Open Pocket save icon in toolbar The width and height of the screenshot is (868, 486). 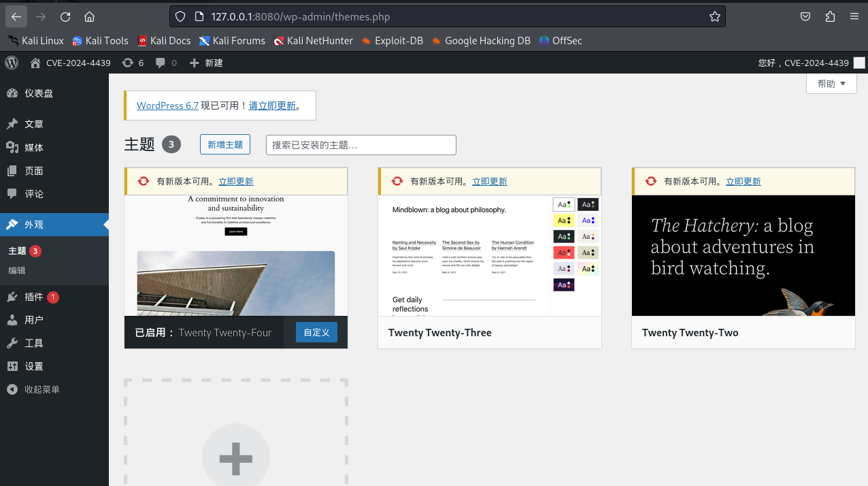click(x=805, y=16)
